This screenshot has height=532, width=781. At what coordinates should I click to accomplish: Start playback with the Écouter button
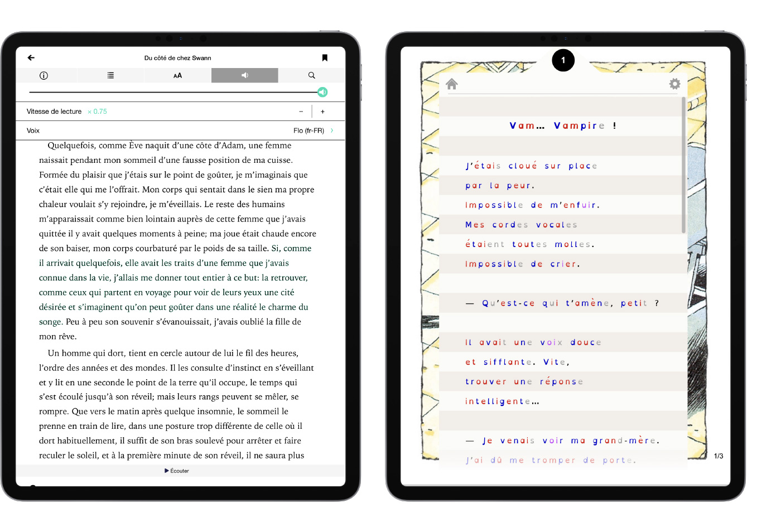point(177,471)
